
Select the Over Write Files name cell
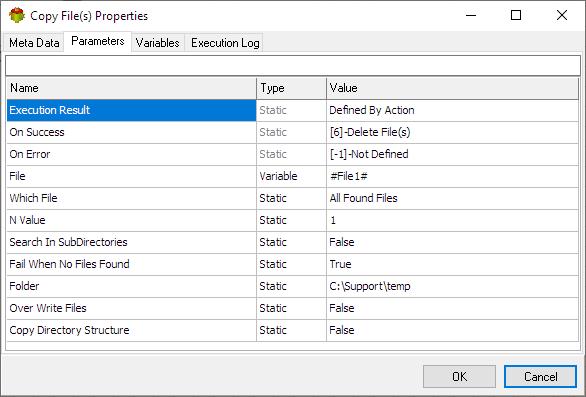[x=132, y=308]
